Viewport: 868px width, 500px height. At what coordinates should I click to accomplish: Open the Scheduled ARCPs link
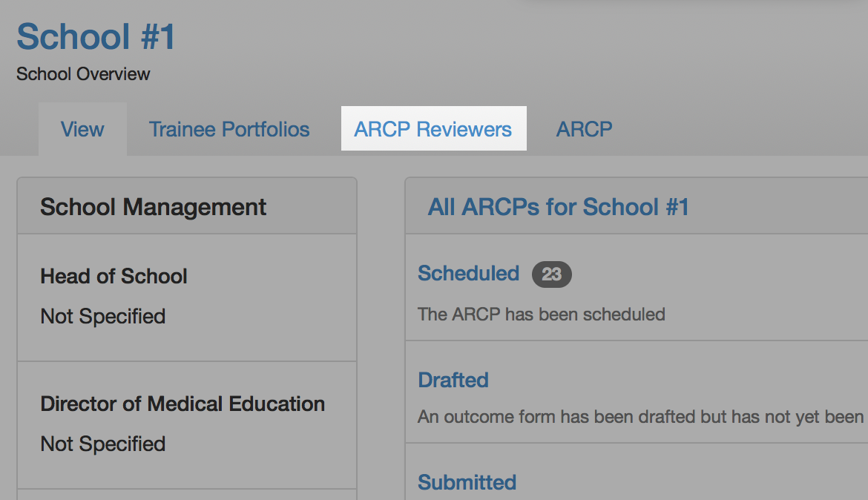(x=468, y=274)
